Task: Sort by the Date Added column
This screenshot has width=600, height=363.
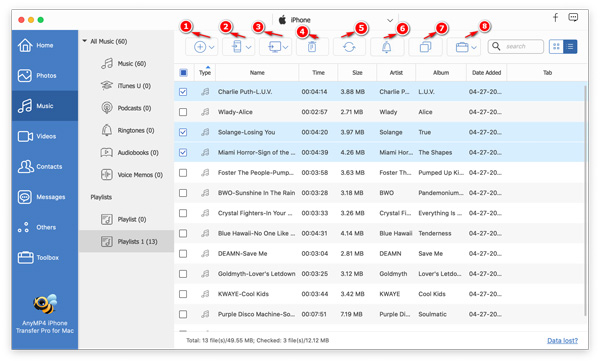Action: point(486,72)
